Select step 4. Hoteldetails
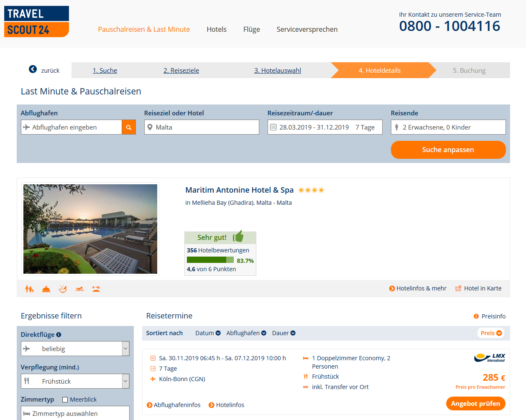Image resolution: width=526 pixels, height=420 pixels. click(x=380, y=70)
